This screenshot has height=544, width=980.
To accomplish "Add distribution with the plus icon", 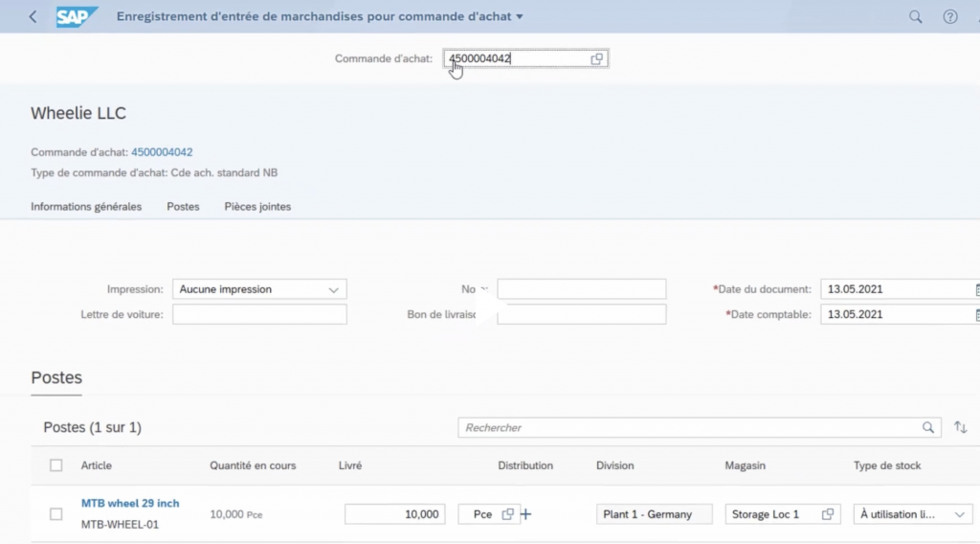I will (525, 514).
